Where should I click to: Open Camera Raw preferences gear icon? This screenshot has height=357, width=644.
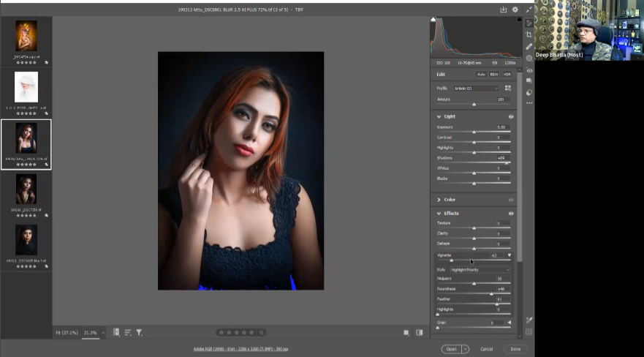click(x=515, y=10)
